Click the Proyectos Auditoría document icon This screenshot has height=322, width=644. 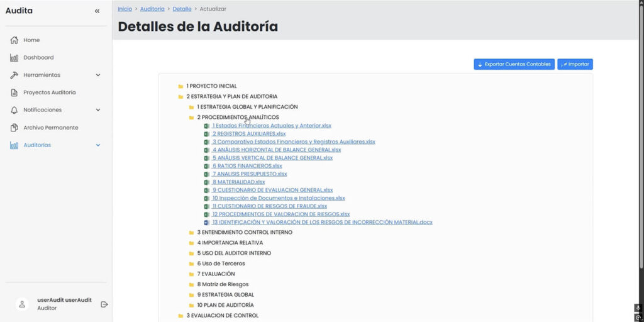[x=14, y=92]
